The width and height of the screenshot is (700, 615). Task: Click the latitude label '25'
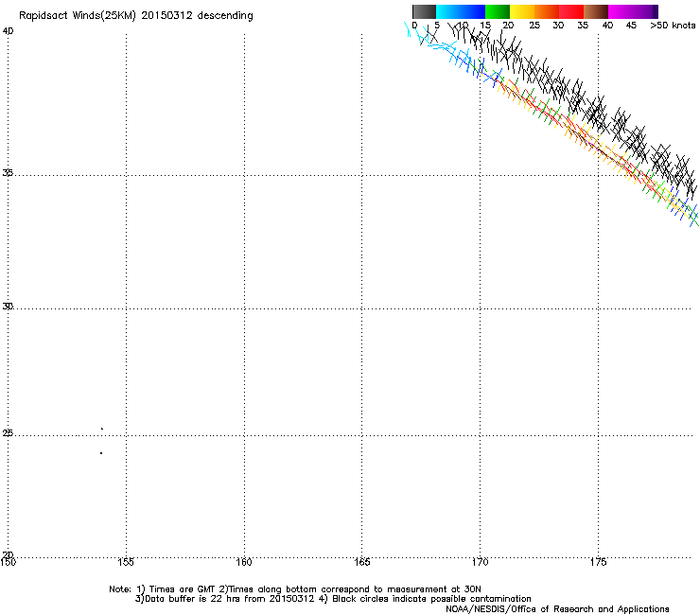[8, 433]
